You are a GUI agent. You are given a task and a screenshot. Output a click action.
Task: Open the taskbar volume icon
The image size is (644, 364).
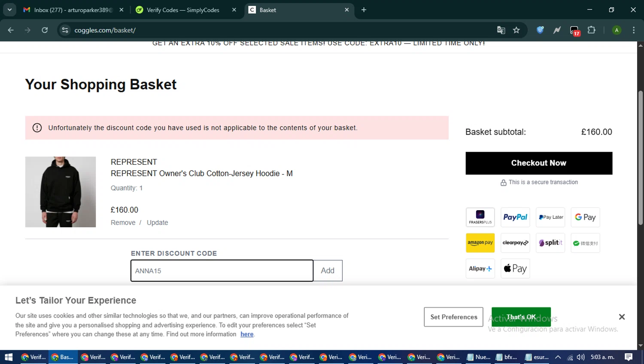pyautogui.click(x=580, y=357)
